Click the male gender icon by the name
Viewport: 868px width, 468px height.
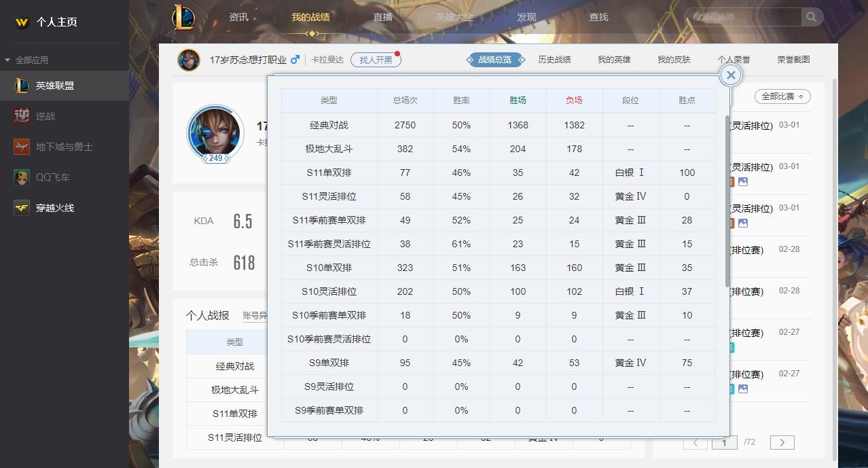tap(295, 60)
